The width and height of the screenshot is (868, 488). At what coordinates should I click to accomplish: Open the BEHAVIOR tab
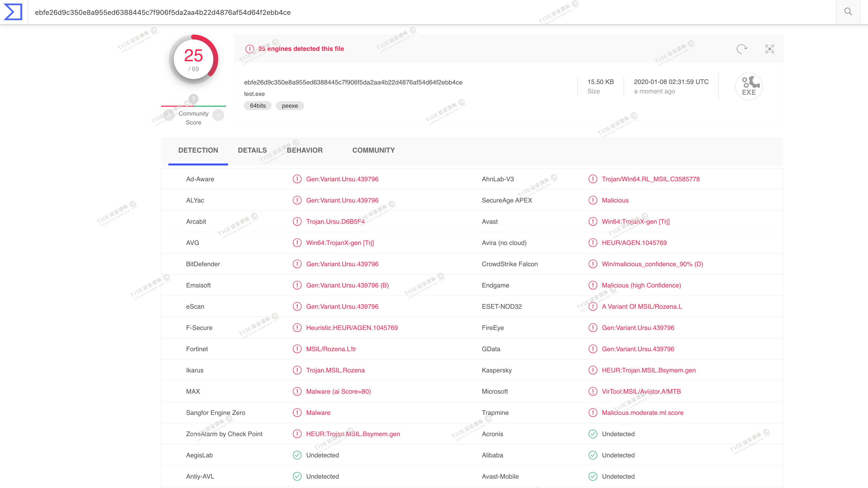305,150
